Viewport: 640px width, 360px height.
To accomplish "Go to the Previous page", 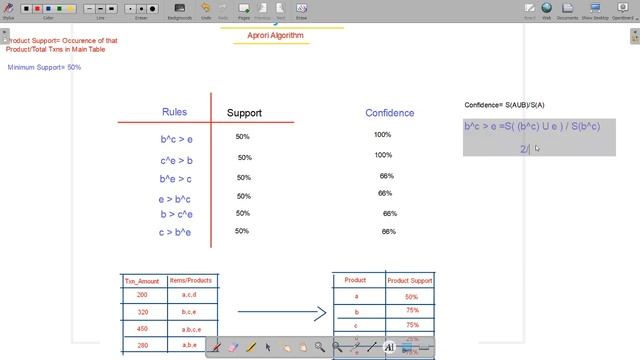I will [262, 11].
